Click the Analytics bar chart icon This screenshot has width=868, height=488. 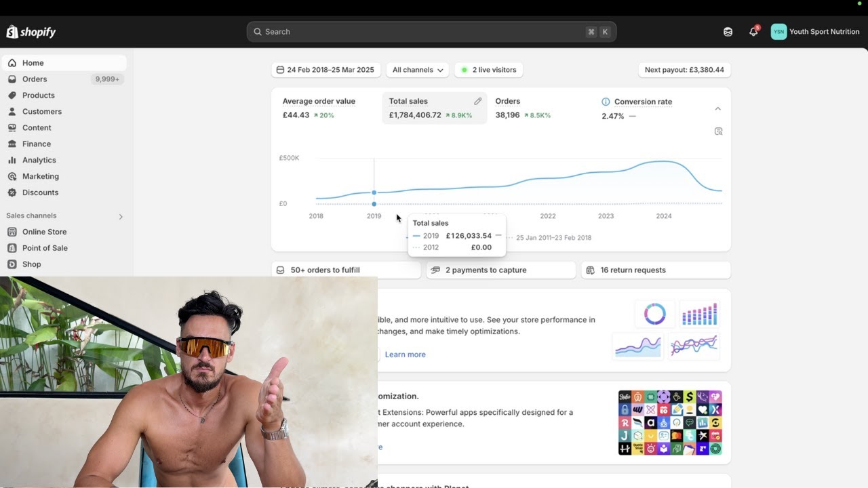coord(12,160)
